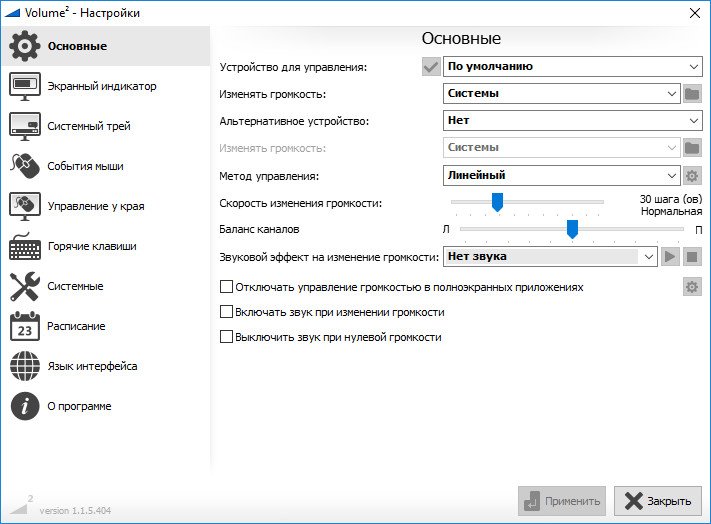This screenshot has height=524, width=711.
Task: Enable Включать звук при изменении громкости
Action: 226,312
